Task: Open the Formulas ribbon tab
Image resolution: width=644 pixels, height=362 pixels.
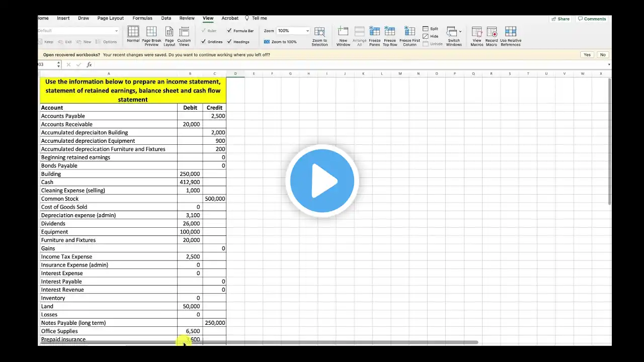Action: point(142,18)
